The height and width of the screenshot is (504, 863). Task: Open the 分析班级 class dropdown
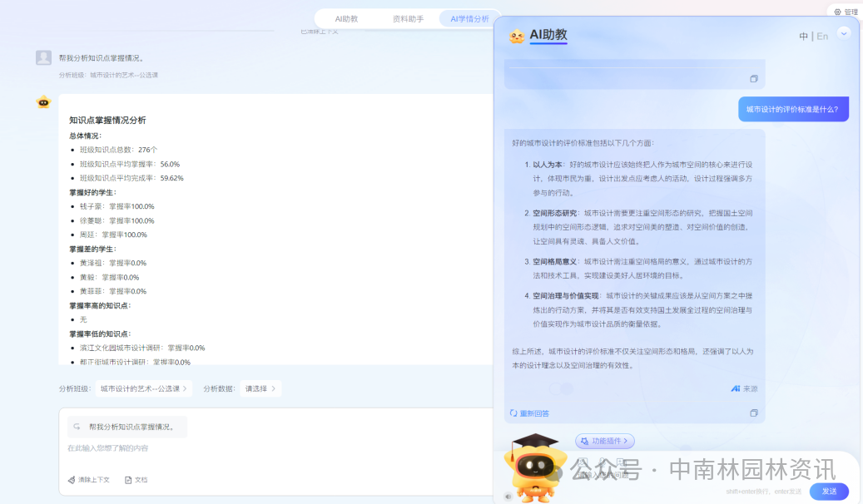(x=145, y=388)
